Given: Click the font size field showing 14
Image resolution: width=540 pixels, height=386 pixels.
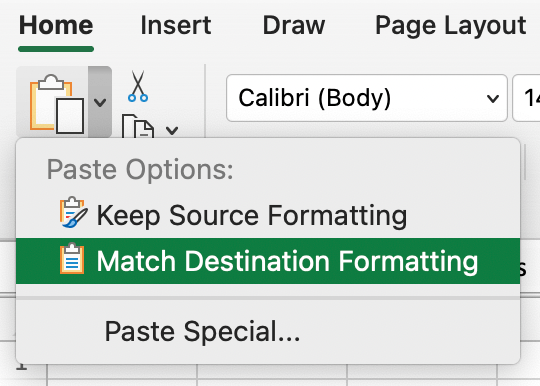Looking at the screenshot, I should 526,98.
